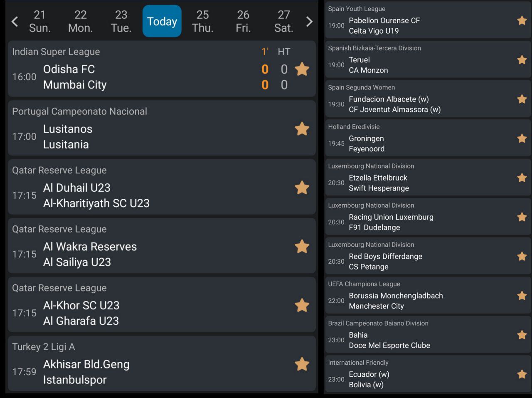Select 27 Sat. date tab
The image size is (532, 398).
(283, 21)
